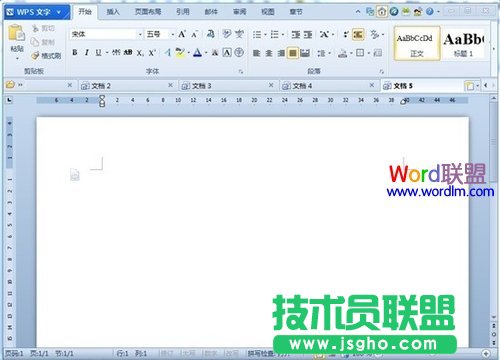Click the align right icon
Image resolution: width=500 pixels, height=360 pixels.
pyautogui.click(x=281, y=53)
